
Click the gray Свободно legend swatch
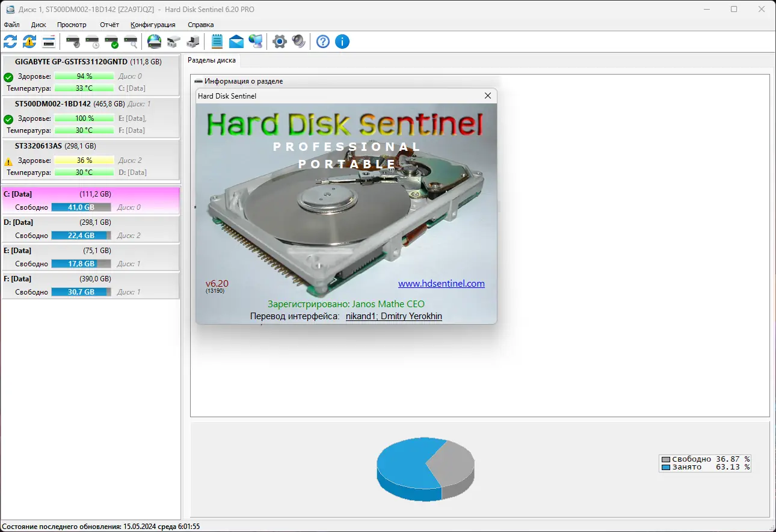pyautogui.click(x=665, y=459)
